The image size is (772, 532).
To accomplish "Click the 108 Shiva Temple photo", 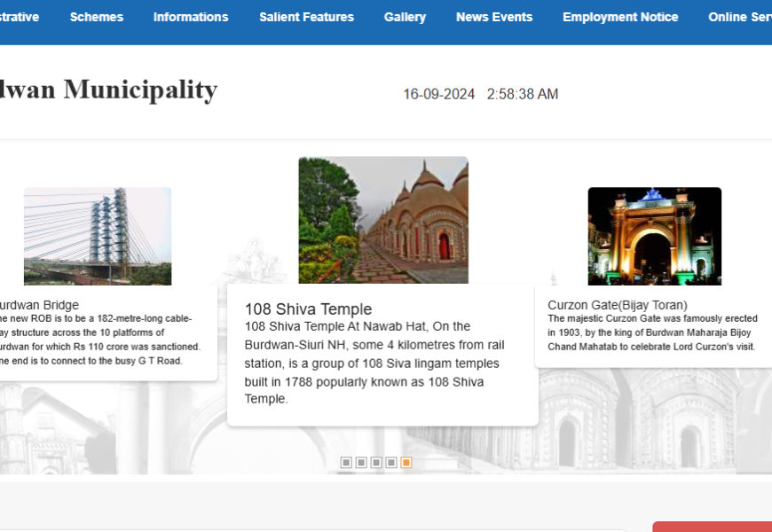I will click(x=383, y=220).
